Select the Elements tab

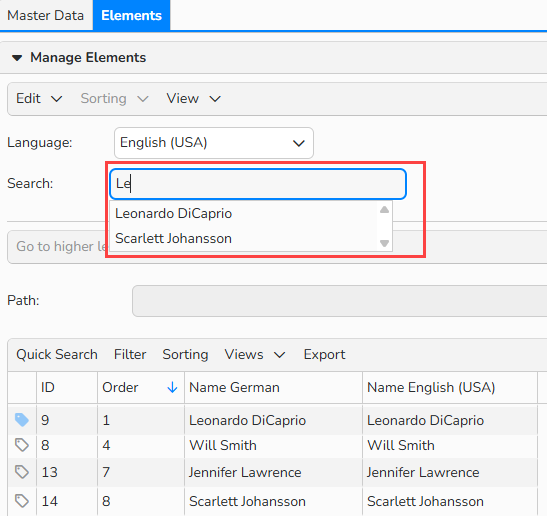click(x=132, y=15)
